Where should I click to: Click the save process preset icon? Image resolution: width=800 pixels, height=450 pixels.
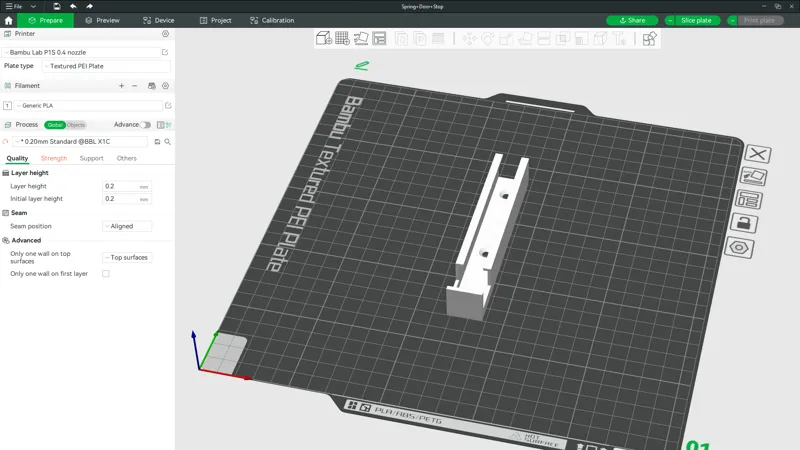[157, 142]
